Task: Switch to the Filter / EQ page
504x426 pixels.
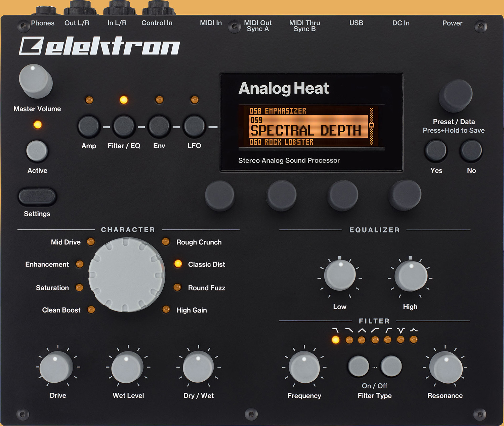Action: pos(124,127)
